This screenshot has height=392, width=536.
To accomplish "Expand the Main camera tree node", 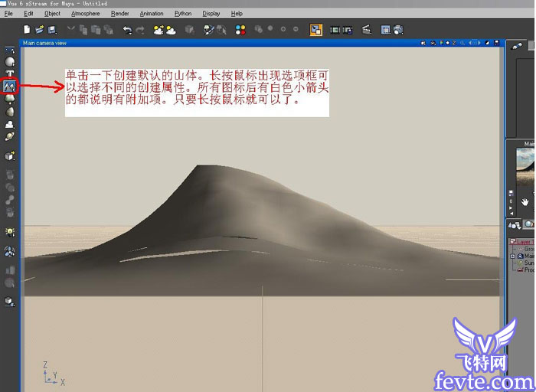I will pos(513,256).
